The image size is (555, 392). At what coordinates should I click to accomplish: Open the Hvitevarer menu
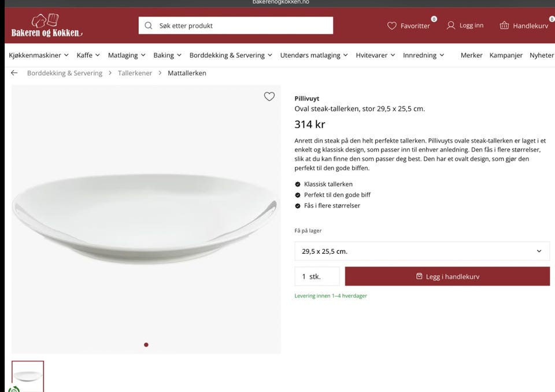coord(375,56)
